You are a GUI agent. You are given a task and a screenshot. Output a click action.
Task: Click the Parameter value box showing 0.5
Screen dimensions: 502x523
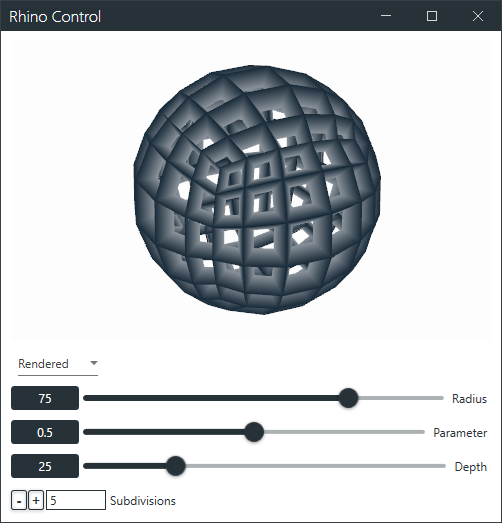click(x=45, y=432)
